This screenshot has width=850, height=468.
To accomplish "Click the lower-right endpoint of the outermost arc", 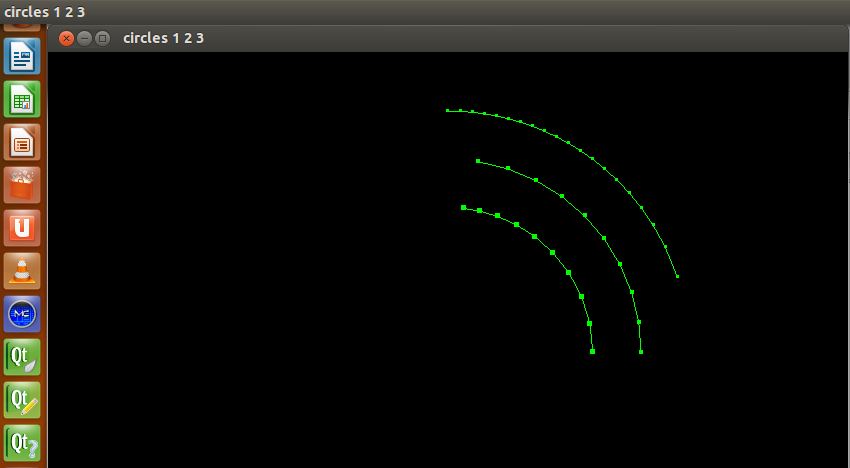I will [677, 276].
